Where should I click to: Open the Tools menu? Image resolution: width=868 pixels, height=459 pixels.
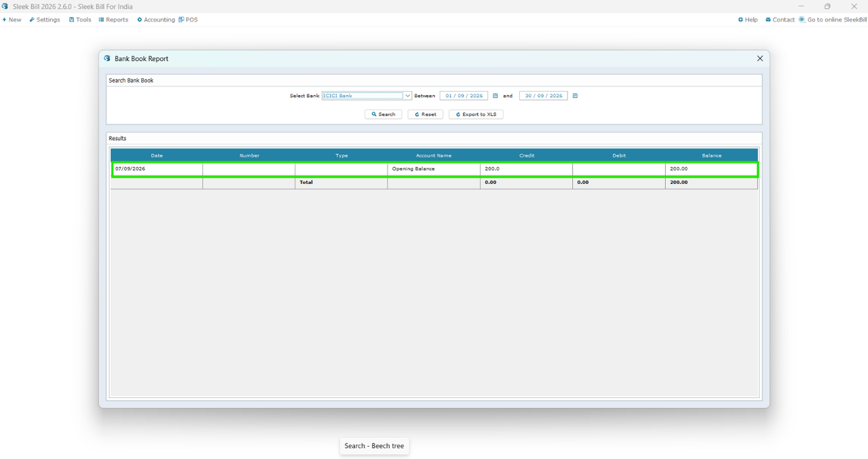[x=80, y=20]
